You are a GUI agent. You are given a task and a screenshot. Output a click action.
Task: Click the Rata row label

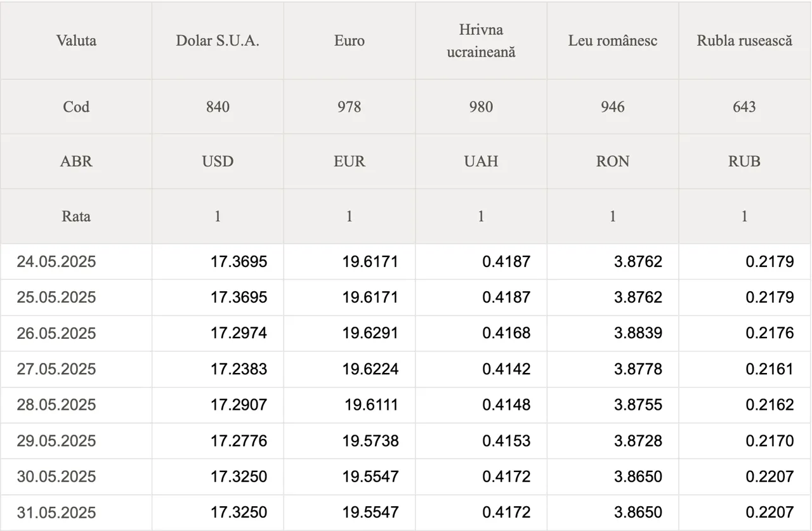point(76,216)
